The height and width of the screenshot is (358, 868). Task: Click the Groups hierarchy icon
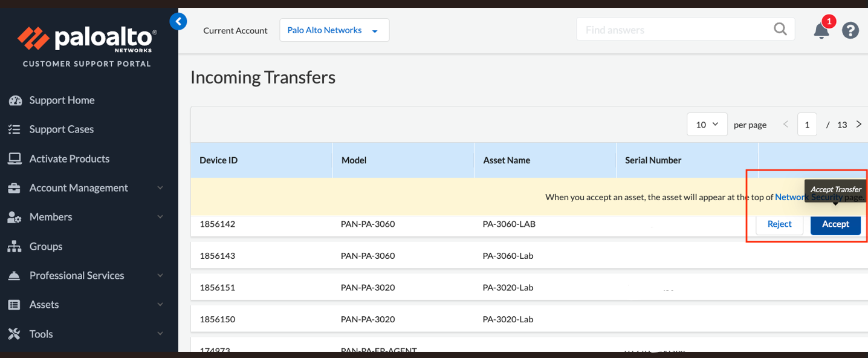(x=15, y=246)
